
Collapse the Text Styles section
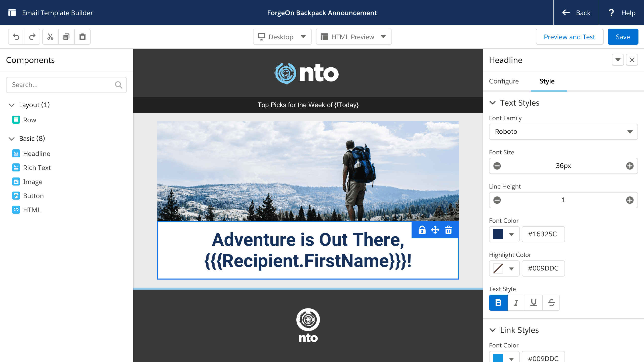493,103
